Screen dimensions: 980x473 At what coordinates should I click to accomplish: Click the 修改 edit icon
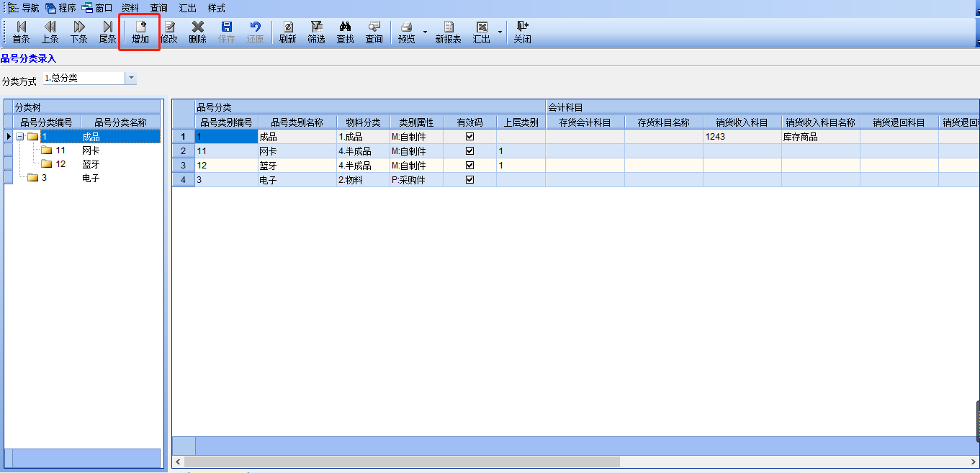(169, 32)
